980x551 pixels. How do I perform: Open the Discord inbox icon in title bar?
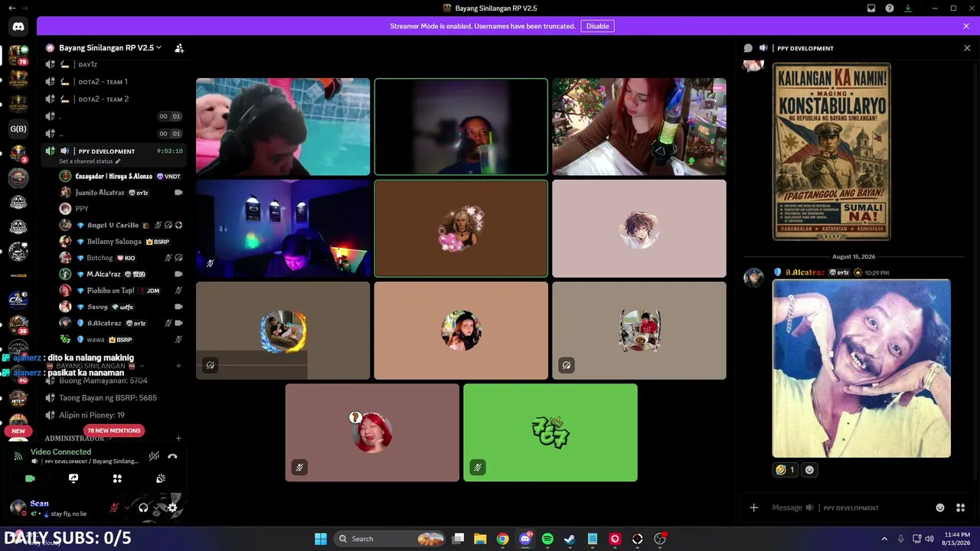(871, 8)
